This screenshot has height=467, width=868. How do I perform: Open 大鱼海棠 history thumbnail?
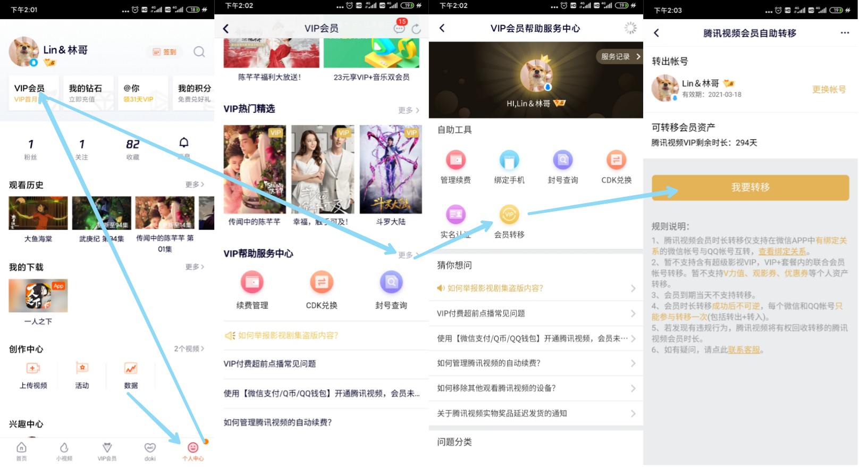38,213
